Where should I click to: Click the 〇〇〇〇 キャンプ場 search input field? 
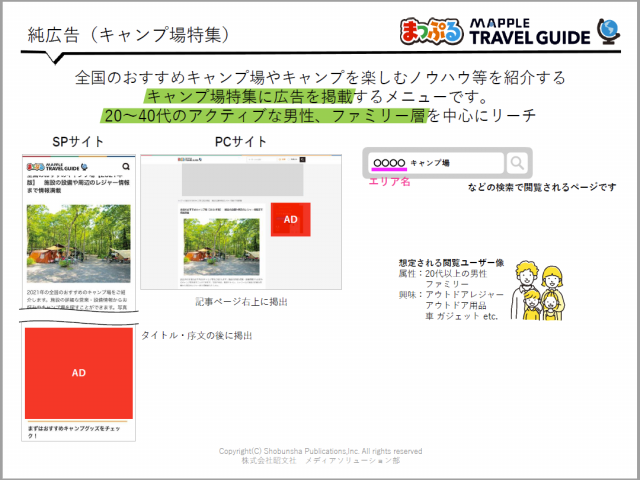point(434,162)
